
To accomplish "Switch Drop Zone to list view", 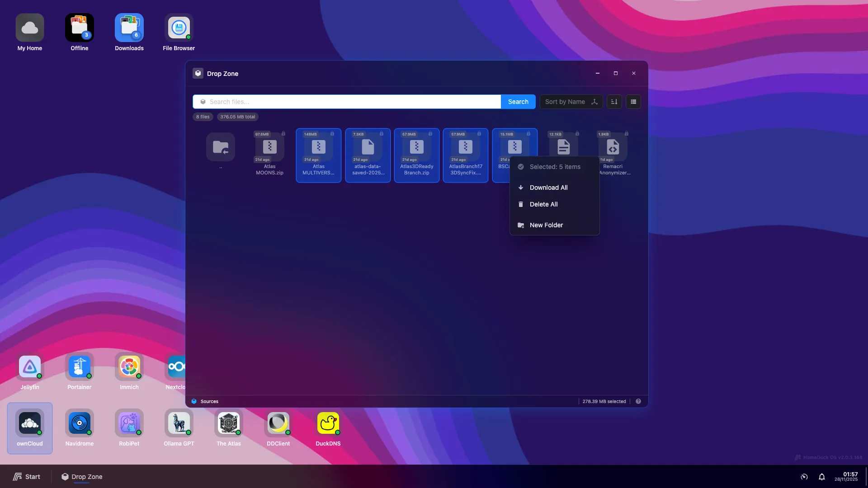I will click(x=633, y=102).
